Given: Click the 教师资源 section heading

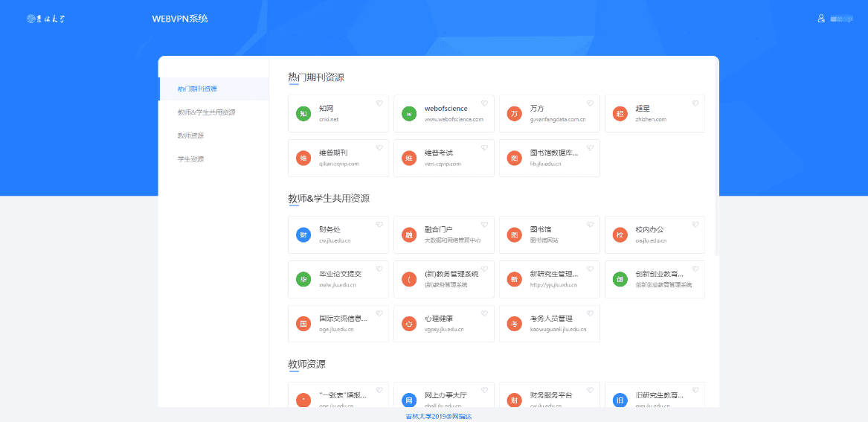Looking at the screenshot, I should (306, 365).
